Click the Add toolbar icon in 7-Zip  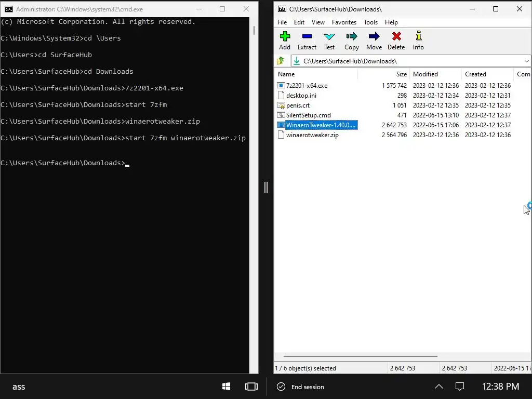(x=285, y=36)
